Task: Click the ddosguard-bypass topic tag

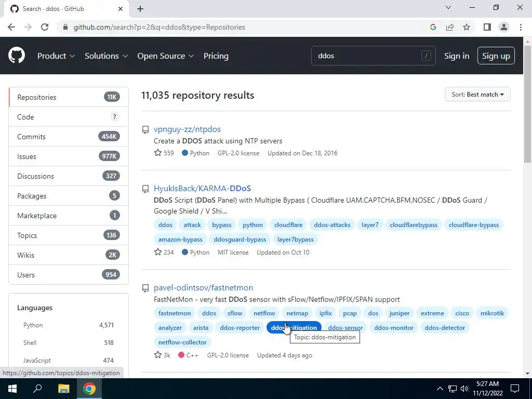Action: (240, 240)
